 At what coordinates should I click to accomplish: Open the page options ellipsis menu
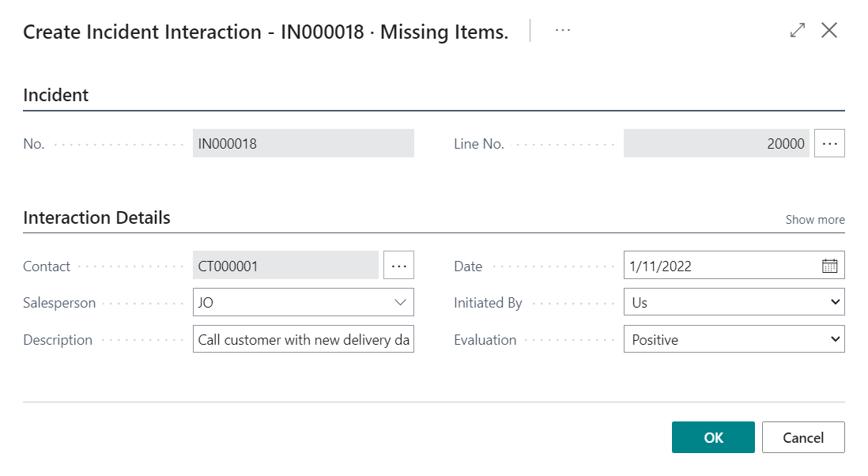pos(562,30)
